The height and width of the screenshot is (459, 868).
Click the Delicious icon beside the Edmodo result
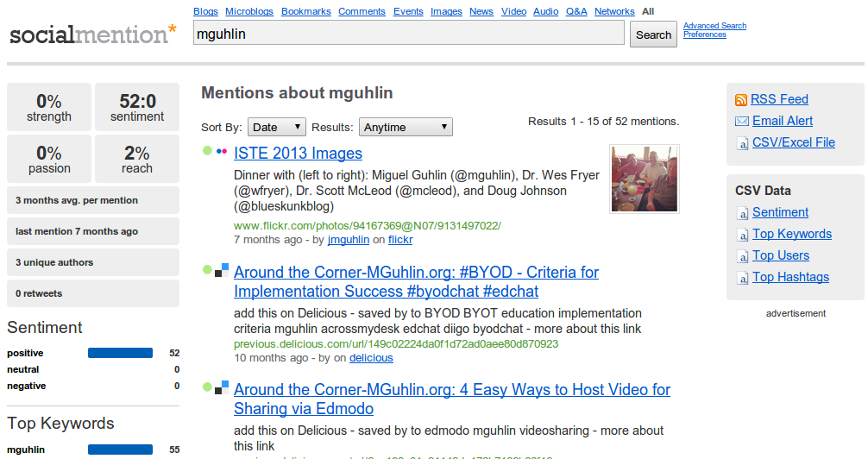pyautogui.click(x=222, y=387)
